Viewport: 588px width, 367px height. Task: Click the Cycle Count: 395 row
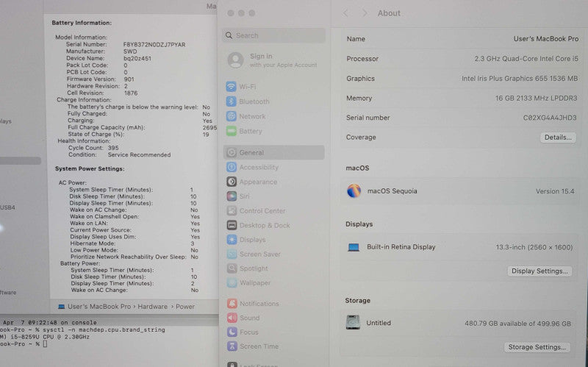93,148
